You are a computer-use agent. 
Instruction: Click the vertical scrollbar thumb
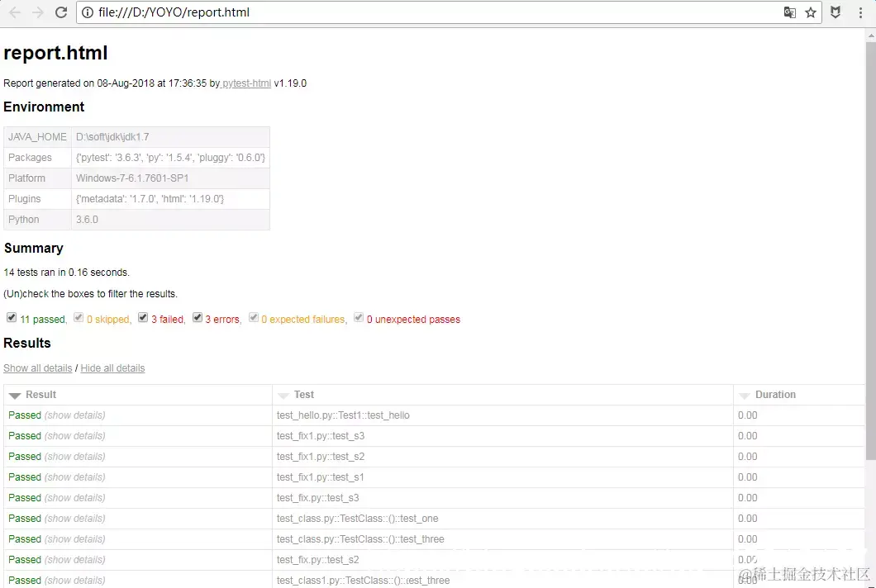point(870,250)
